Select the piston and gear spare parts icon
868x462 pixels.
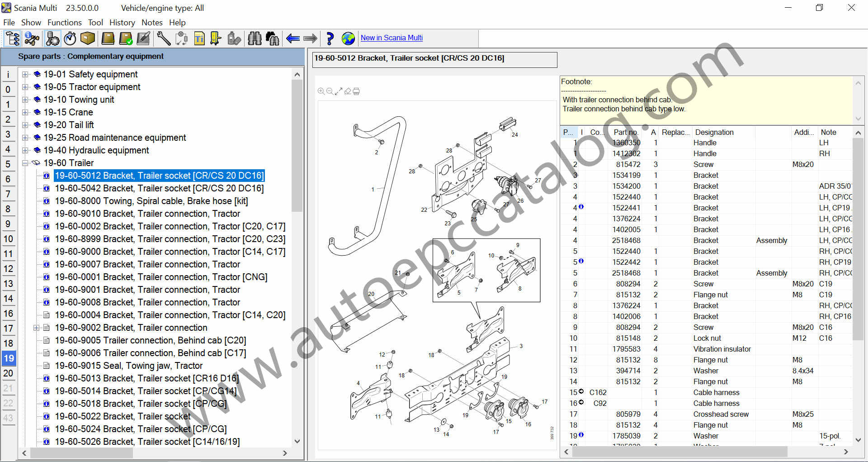[x=52, y=38]
